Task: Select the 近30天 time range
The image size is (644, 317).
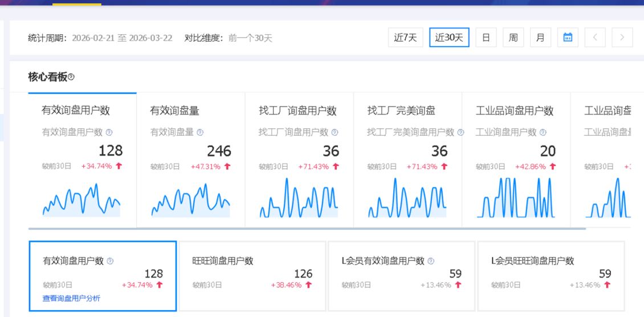Action: (449, 38)
